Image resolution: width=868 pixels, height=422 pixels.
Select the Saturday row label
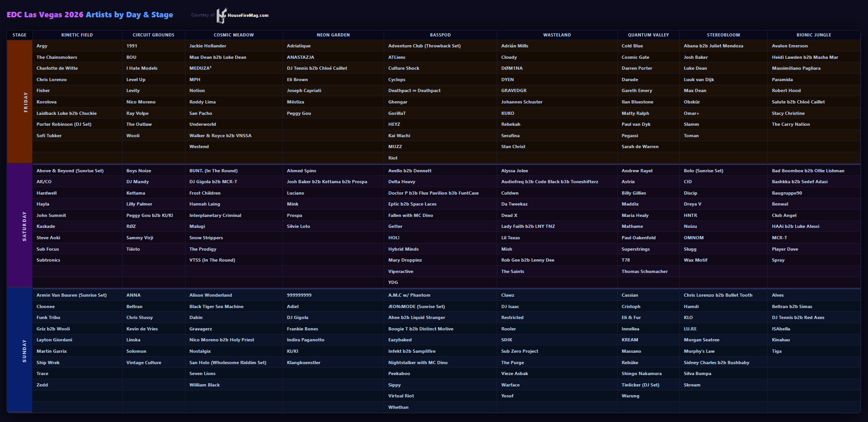tap(25, 226)
